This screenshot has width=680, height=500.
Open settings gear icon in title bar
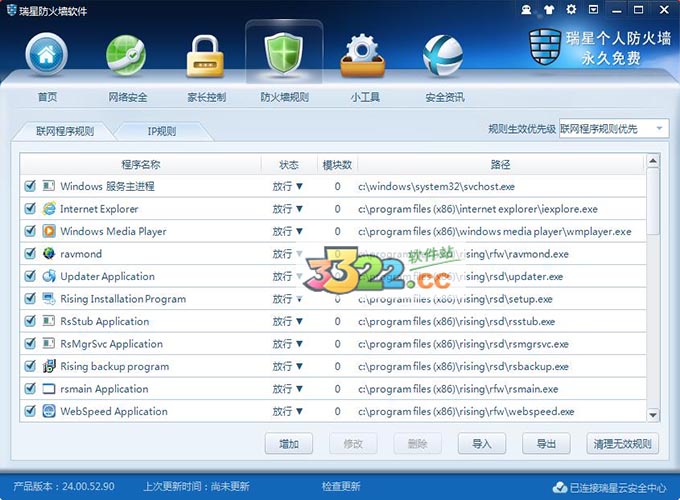point(572,9)
